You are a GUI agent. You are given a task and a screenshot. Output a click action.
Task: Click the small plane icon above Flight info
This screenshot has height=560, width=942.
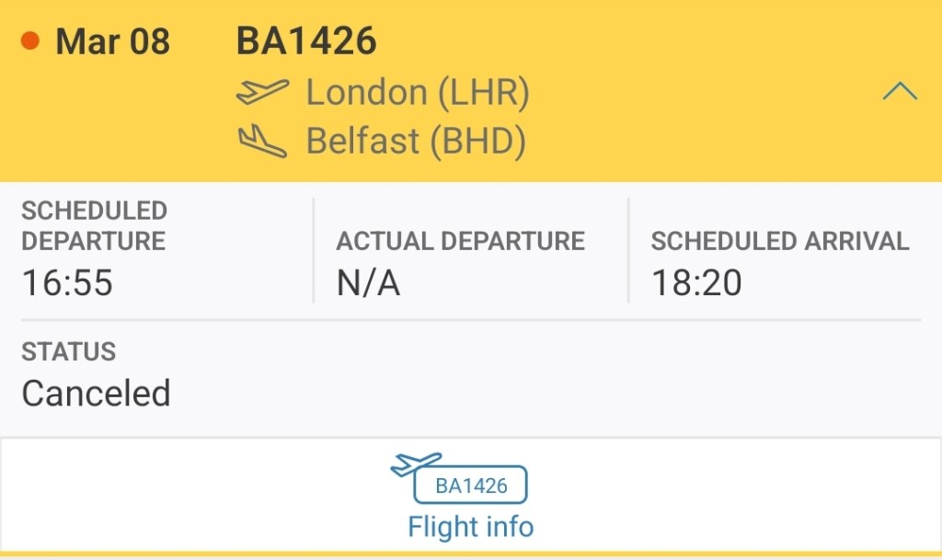[416, 463]
